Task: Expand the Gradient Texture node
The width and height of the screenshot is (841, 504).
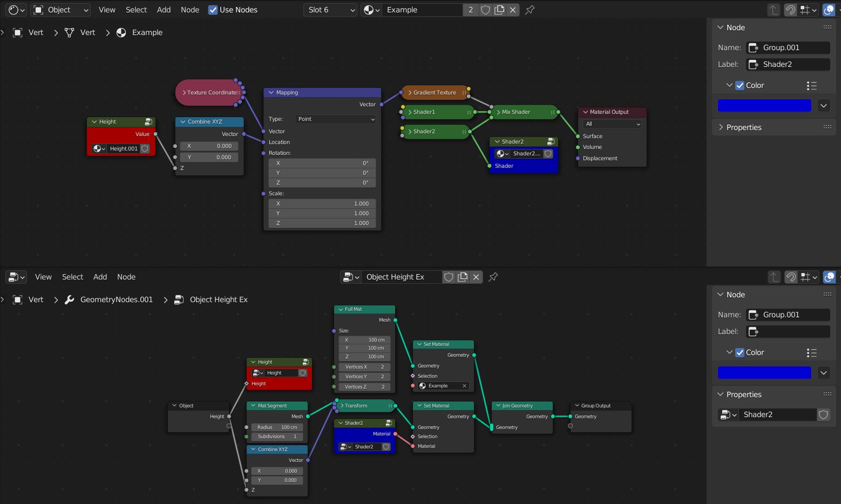Action: click(x=410, y=92)
